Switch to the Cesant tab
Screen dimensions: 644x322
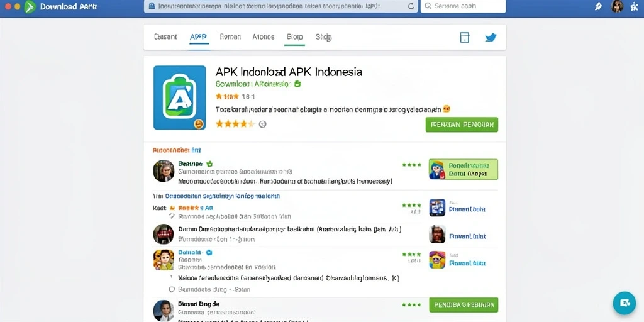click(165, 36)
